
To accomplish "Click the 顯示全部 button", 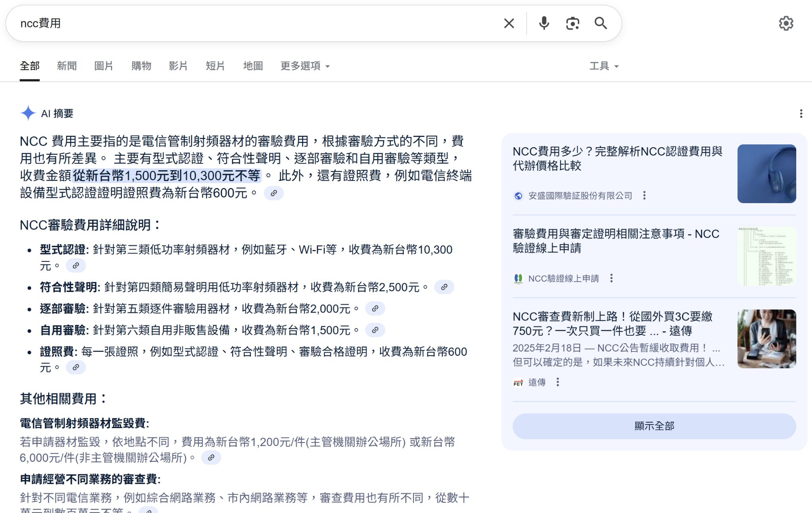I will coord(654,426).
